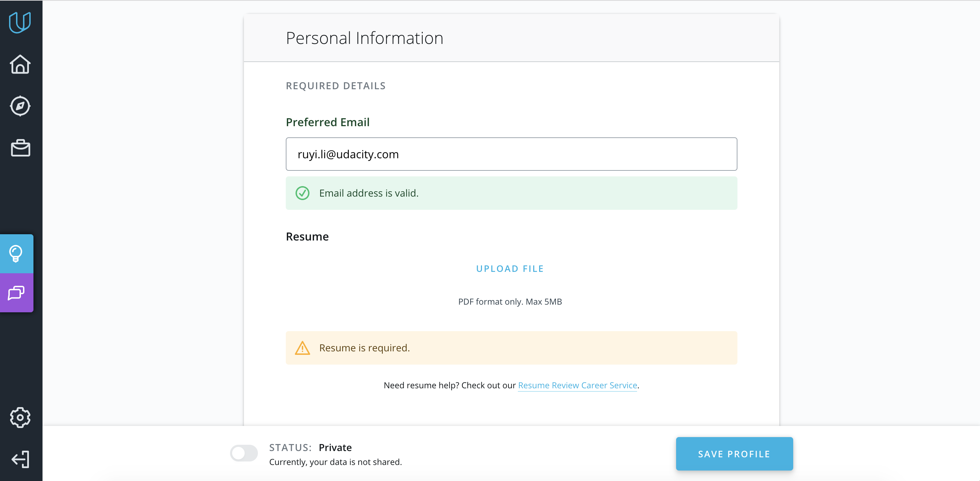Click the Resume is required alert
The height and width of the screenshot is (481, 980).
pyautogui.click(x=511, y=348)
